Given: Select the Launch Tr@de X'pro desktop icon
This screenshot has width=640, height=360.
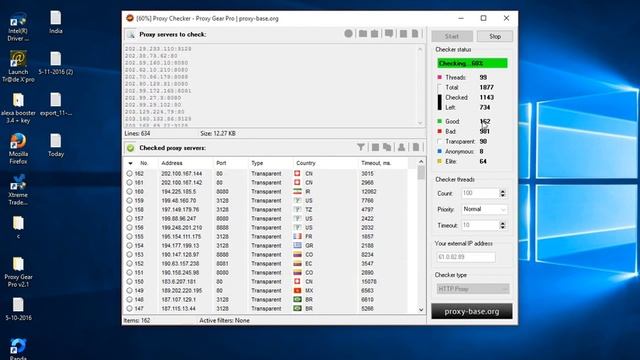Looking at the screenshot, I should coord(18,67).
